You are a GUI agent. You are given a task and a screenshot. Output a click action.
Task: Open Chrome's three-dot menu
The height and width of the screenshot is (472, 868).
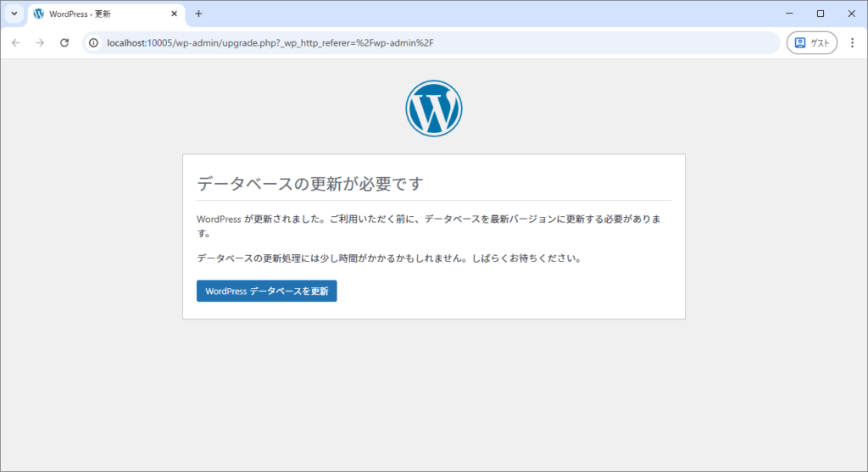click(852, 42)
